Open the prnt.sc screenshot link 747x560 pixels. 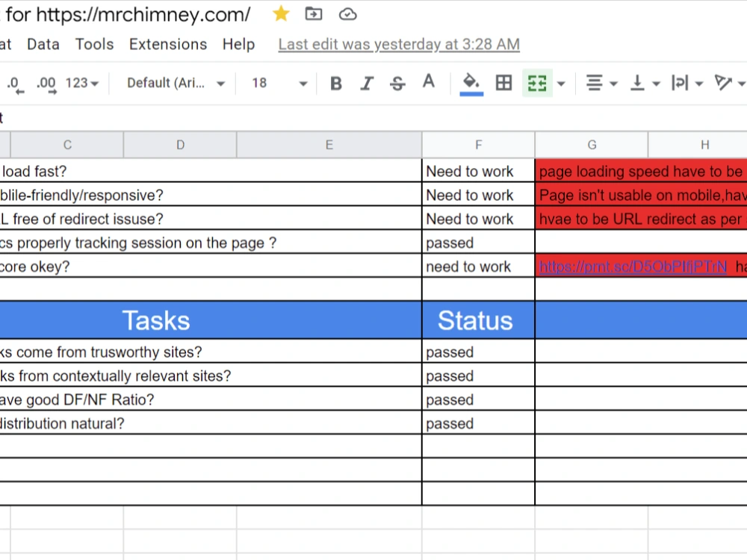coord(633,267)
